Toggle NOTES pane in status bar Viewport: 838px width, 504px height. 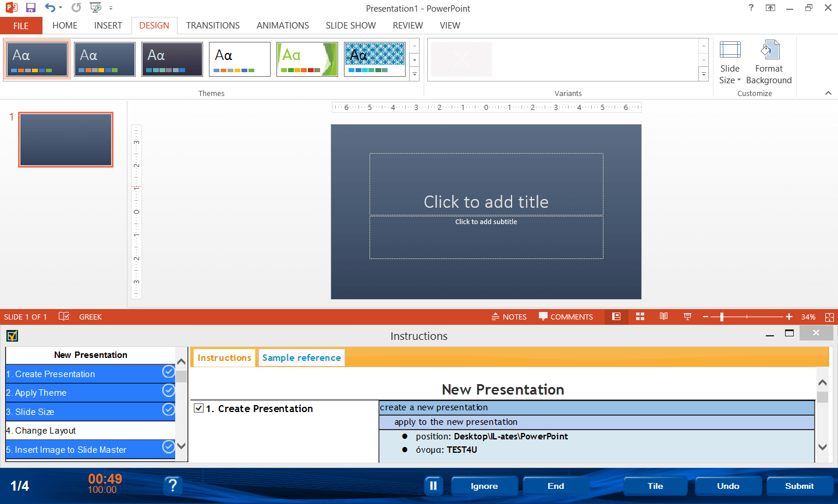(x=509, y=317)
